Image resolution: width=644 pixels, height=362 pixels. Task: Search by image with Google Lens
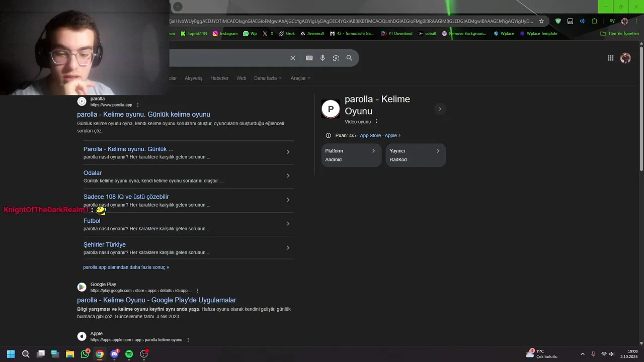(336, 58)
